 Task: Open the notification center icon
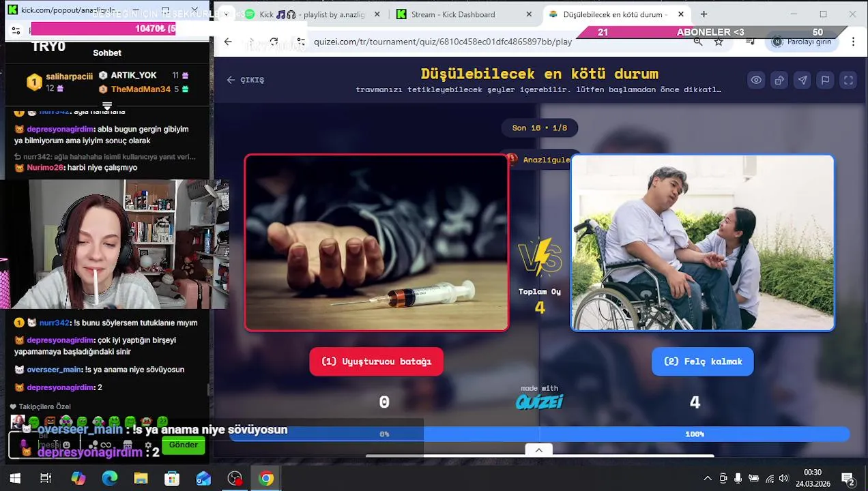click(x=848, y=479)
